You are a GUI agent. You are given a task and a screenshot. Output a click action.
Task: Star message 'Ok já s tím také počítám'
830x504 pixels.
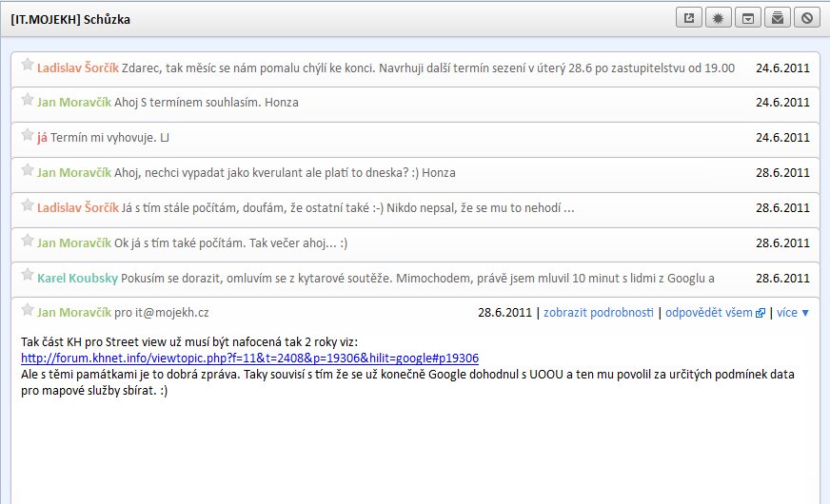coord(27,241)
